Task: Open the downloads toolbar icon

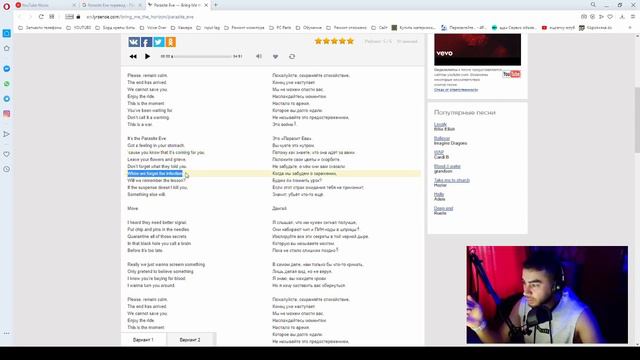Action: coord(622,17)
